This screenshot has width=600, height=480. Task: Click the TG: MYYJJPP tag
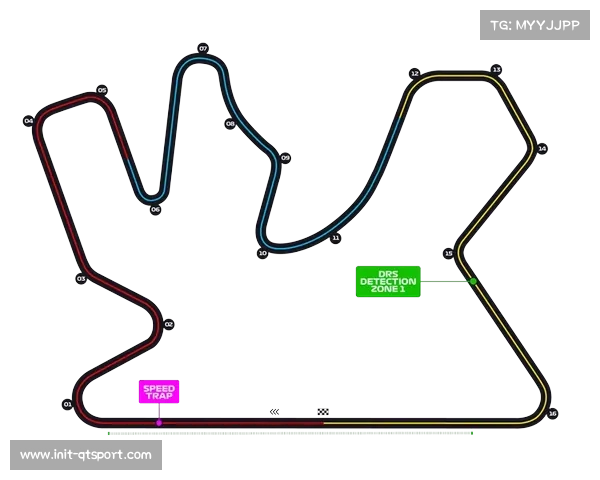click(x=535, y=25)
